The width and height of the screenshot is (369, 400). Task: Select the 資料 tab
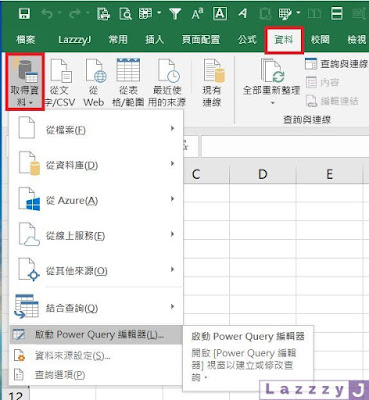click(284, 40)
